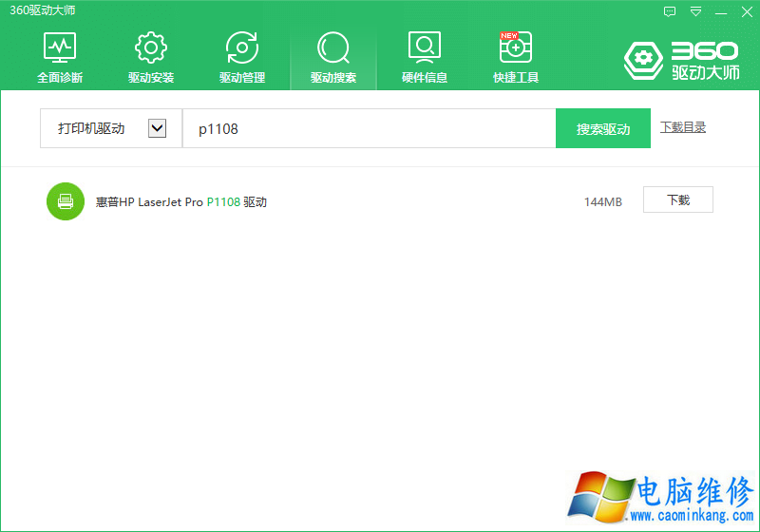Click the 360驱动大师 logo

(682, 61)
